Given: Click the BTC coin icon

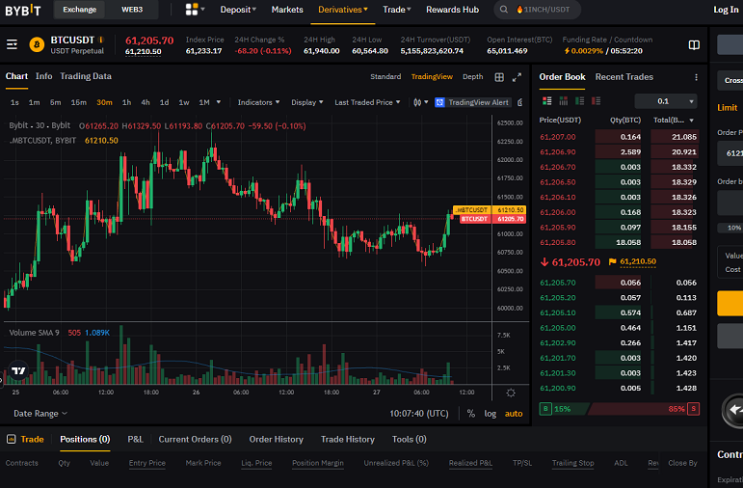Looking at the screenshot, I should (36, 45).
